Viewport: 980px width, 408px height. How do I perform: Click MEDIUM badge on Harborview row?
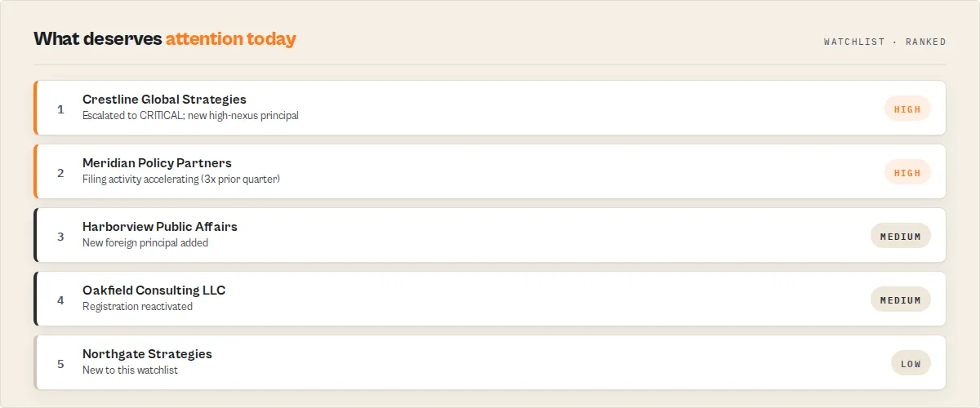pos(901,236)
